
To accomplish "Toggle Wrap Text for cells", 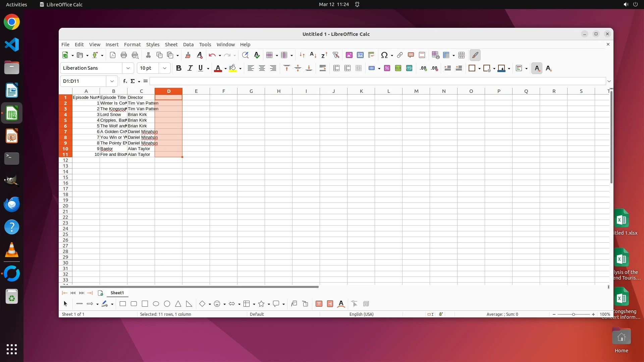I will click(323, 68).
